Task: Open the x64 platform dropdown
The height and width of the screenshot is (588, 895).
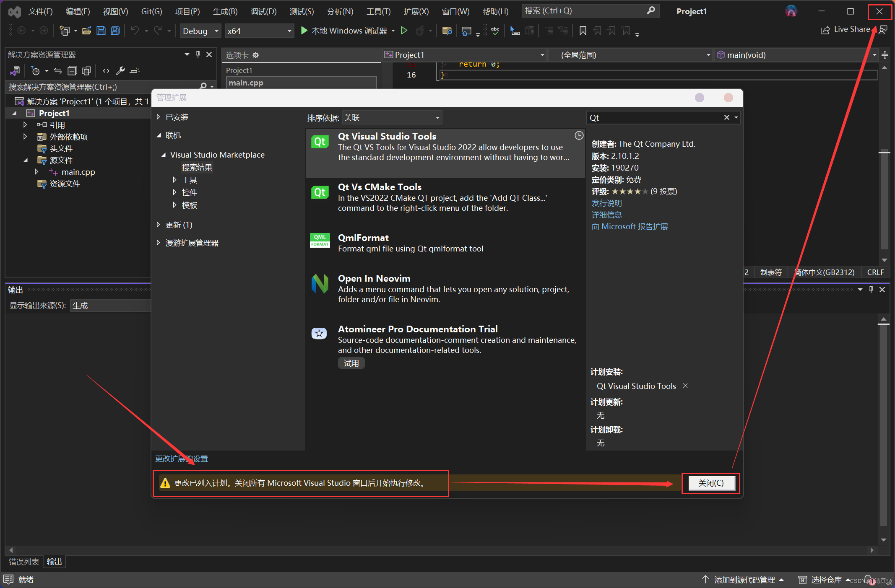Action: point(259,31)
